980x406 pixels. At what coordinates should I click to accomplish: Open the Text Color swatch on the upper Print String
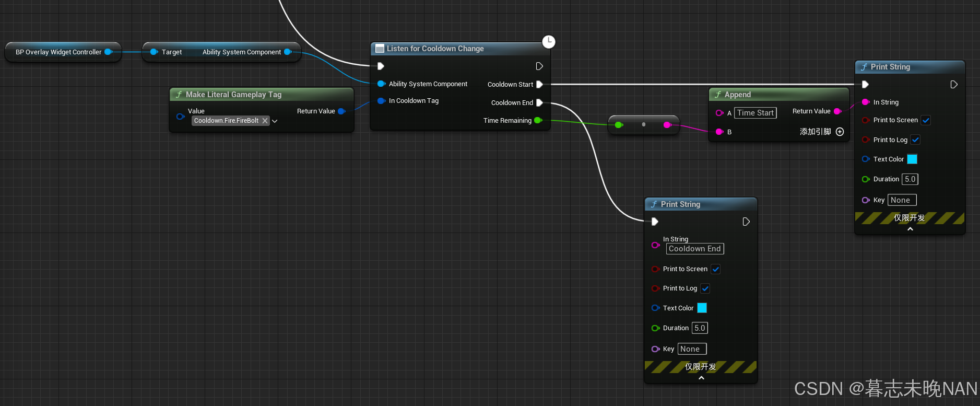pos(912,159)
